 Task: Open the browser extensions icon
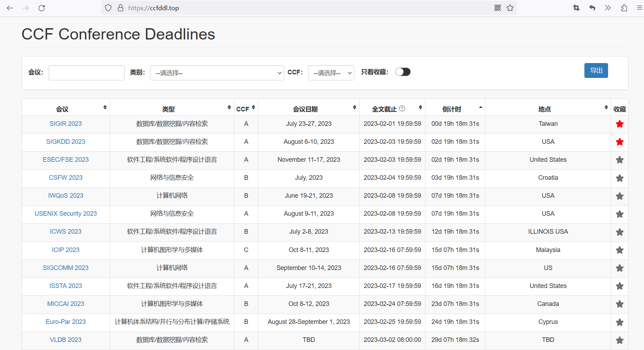624,8
